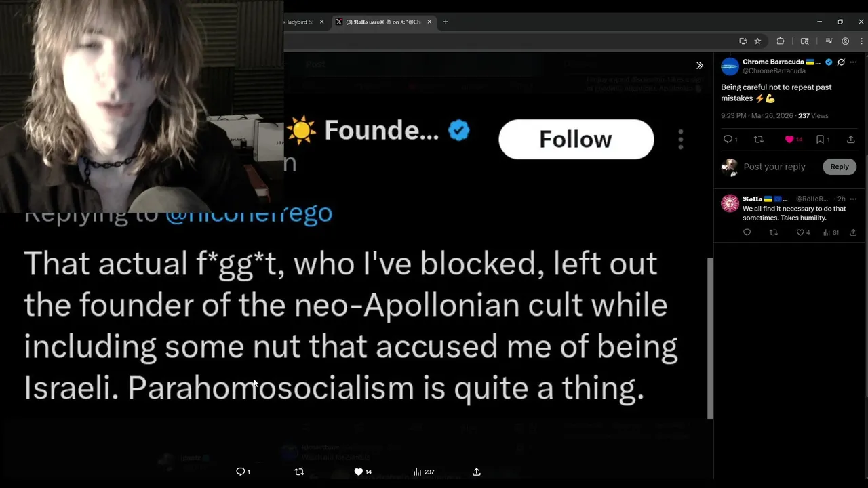Switch to the ladybird browser tab
This screenshot has width=868, height=488.
(298, 22)
